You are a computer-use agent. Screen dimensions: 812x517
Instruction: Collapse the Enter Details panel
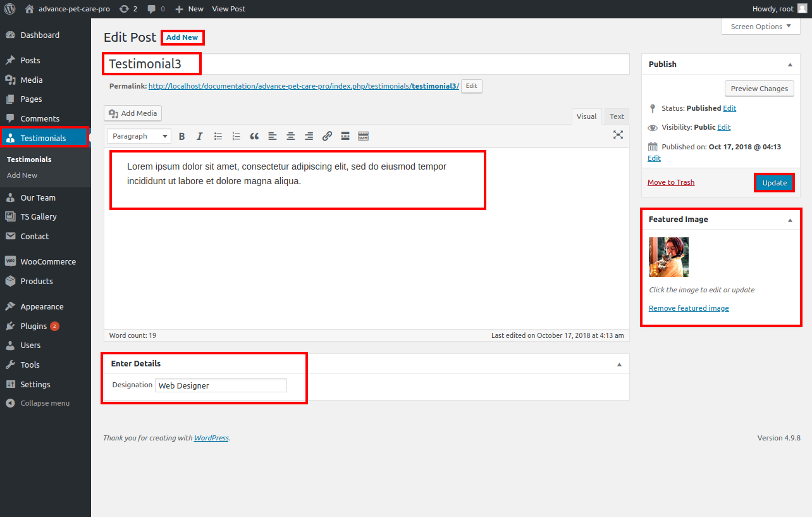tap(619, 364)
